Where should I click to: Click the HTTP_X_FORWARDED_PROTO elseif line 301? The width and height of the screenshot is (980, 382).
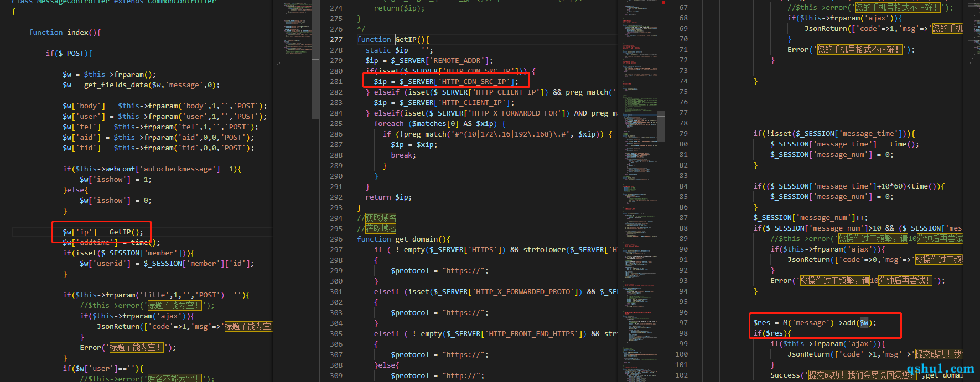pyautogui.click(x=496, y=291)
